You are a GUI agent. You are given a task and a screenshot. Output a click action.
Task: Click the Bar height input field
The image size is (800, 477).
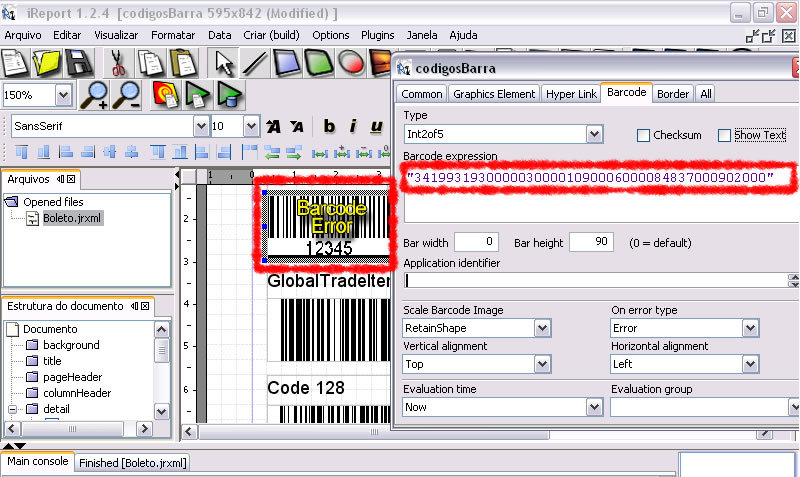[x=591, y=242]
